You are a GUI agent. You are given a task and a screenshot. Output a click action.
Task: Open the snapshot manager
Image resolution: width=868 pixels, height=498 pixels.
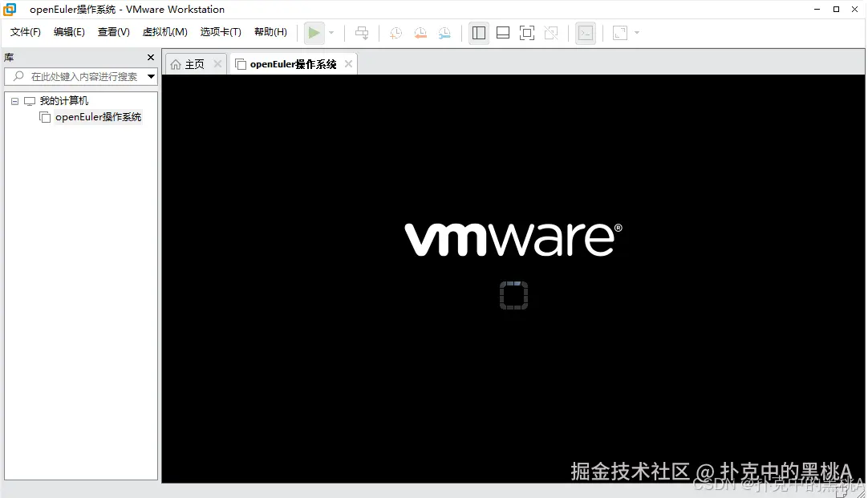pos(444,33)
